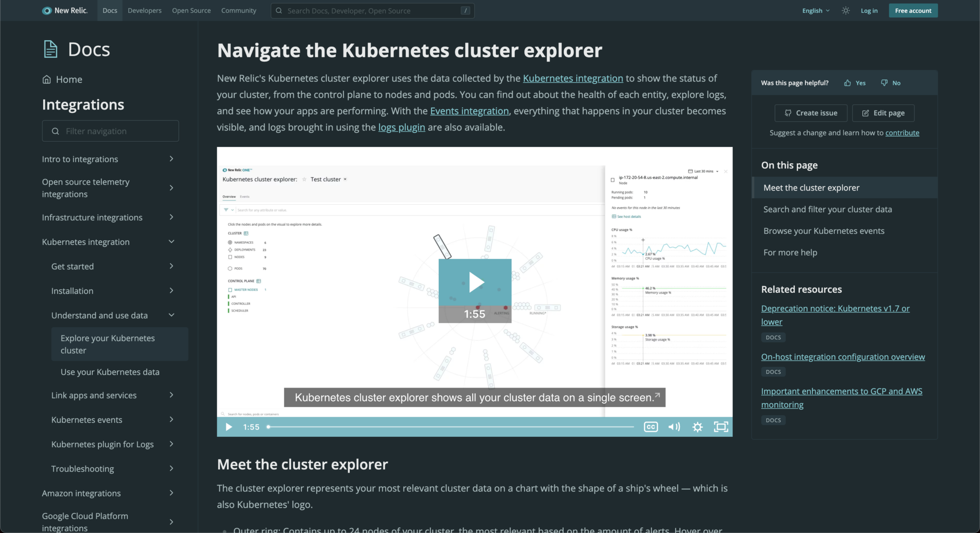Expand Infrastructure integrations section

tap(171, 217)
